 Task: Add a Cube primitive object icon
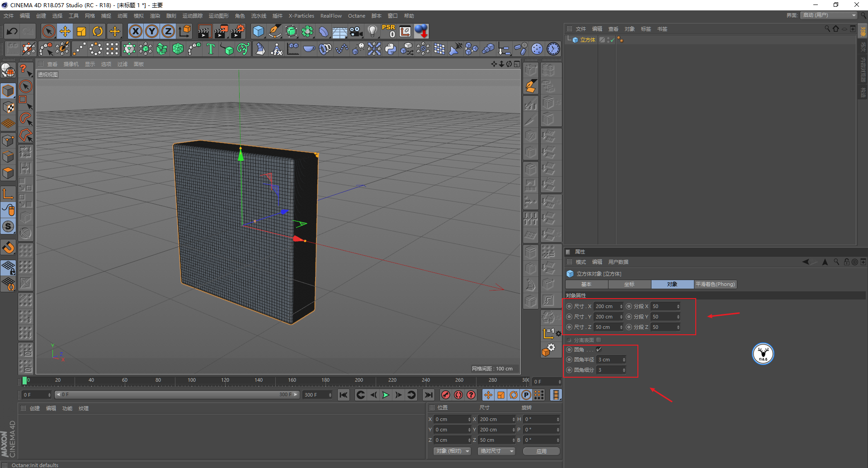(258, 31)
